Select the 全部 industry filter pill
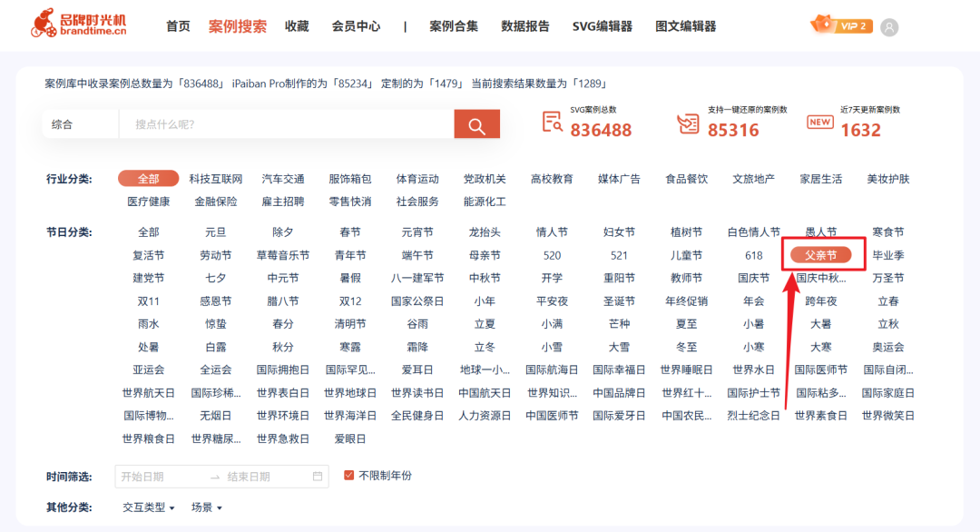Viewport: 980px width, 532px height. coord(148,178)
